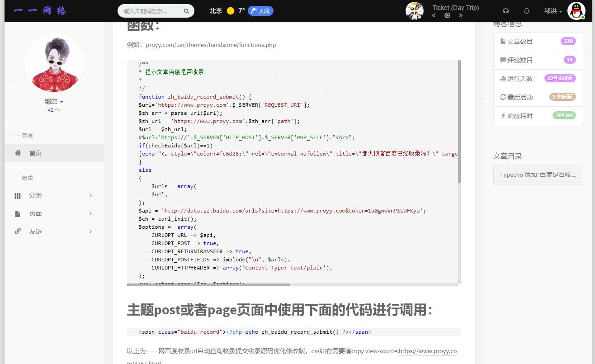Expand the 页面 chevron arrow

90,213
